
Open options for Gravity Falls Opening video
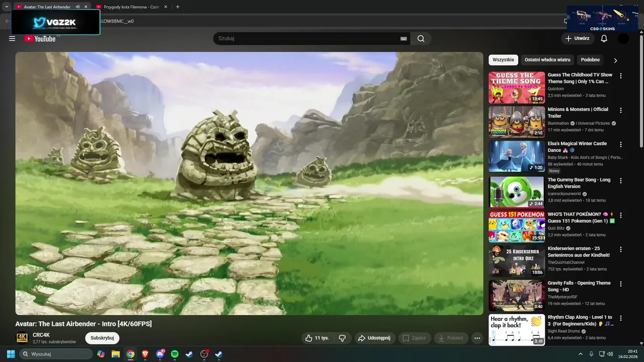621,284
